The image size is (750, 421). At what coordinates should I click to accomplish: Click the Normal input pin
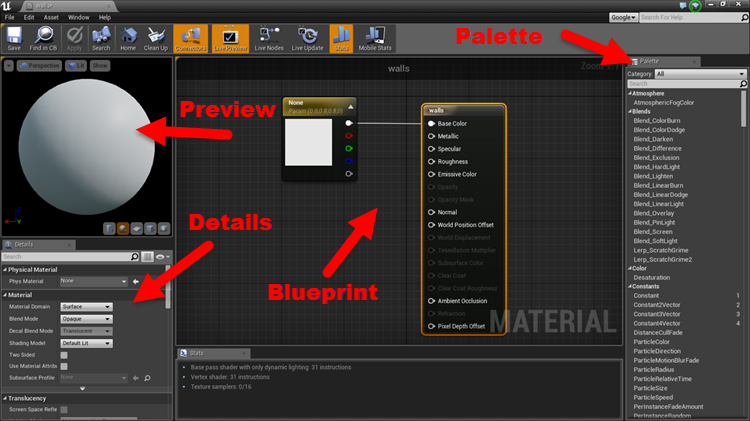click(431, 212)
